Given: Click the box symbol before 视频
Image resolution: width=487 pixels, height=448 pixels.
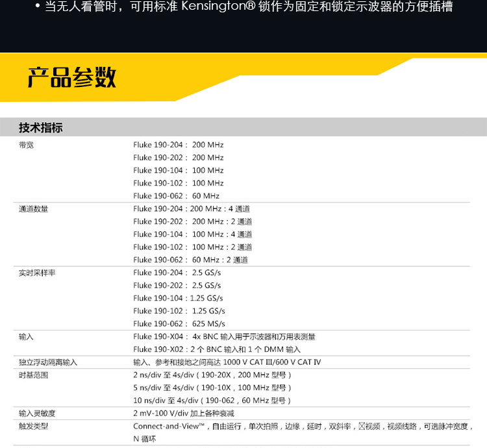Looking at the screenshot, I should pos(362,427).
